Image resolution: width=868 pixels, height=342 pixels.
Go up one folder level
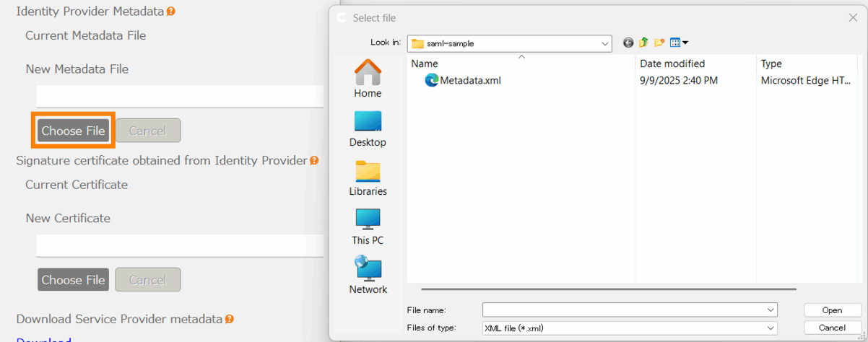[x=643, y=43]
